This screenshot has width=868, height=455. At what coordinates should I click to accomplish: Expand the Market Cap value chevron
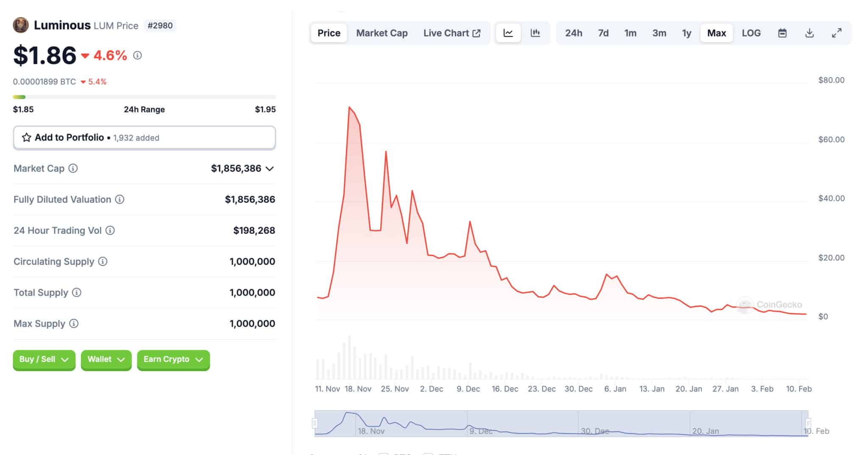(270, 169)
